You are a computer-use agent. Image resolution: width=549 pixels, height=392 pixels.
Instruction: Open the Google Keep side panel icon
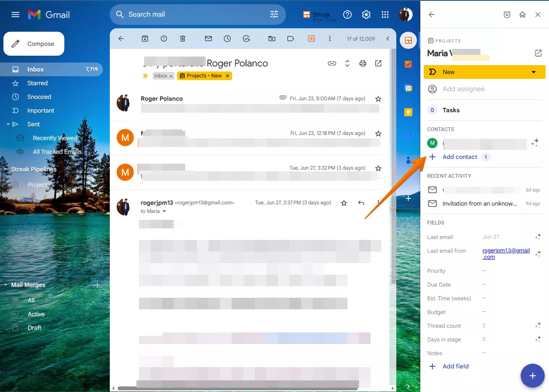tap(408, 112)
